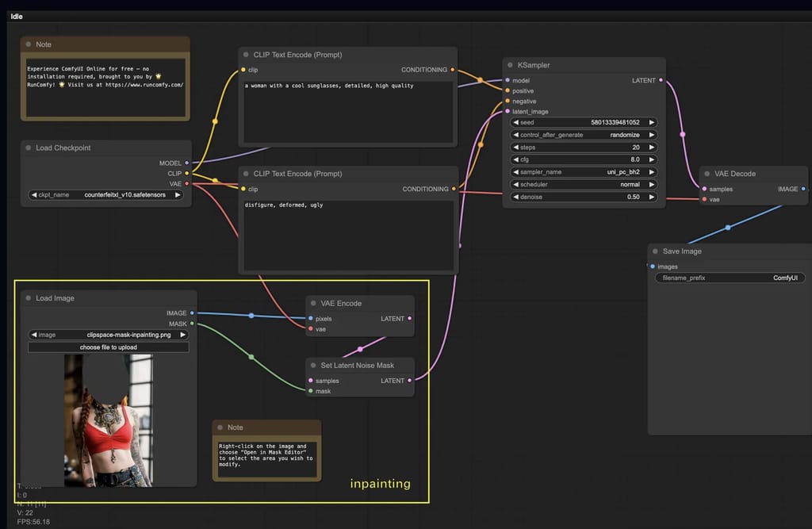Screen dimensions: 812x529
Task: Collapse the inpainting Note node
Action: (x=221, y=427)
